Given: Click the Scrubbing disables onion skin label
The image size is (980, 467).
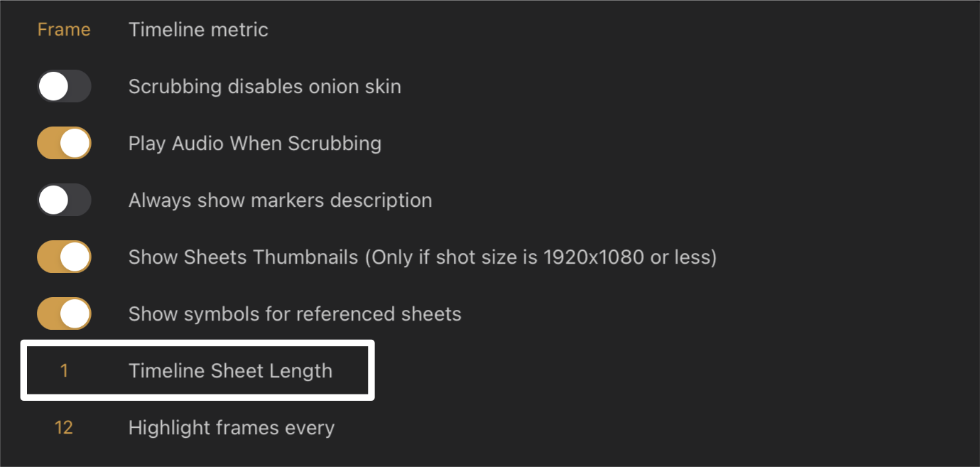Looking at the screenshot, I should (x=264, y=87).
